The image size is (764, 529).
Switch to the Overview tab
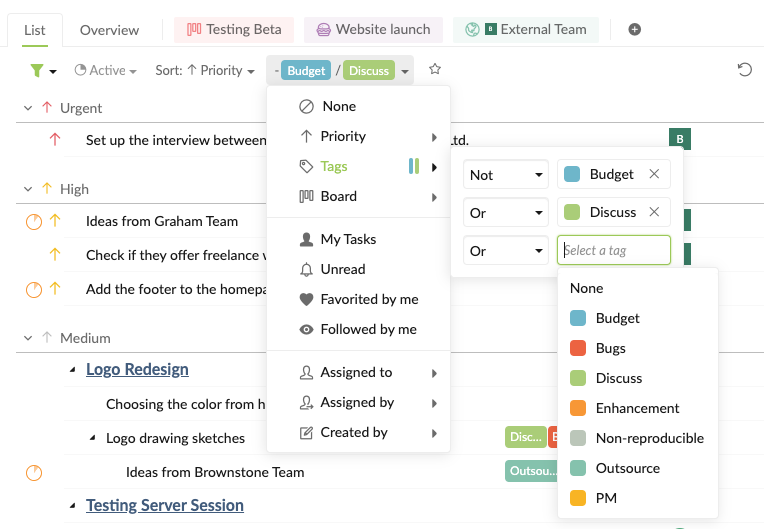[x=109, y=30]
